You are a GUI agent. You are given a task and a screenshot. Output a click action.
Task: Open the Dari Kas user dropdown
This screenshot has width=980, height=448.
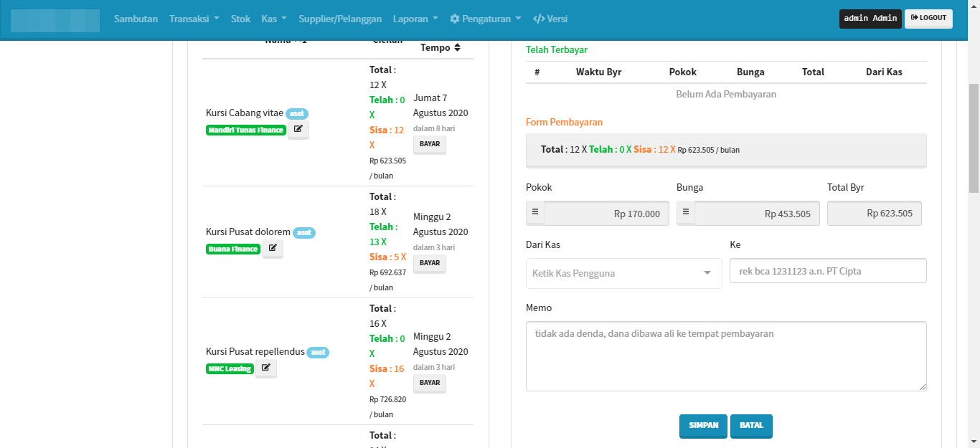click(623, 273)
